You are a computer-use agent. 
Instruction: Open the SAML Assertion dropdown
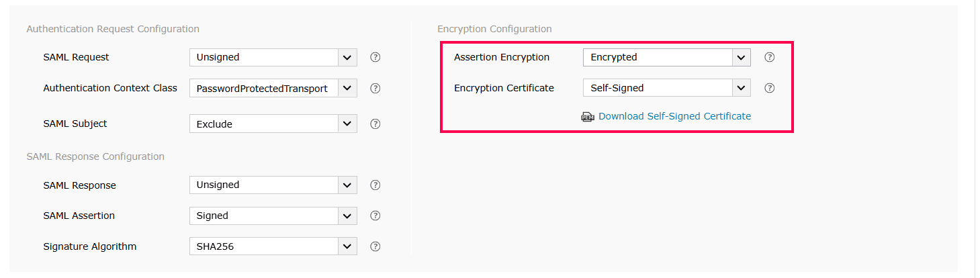[273, 216]
